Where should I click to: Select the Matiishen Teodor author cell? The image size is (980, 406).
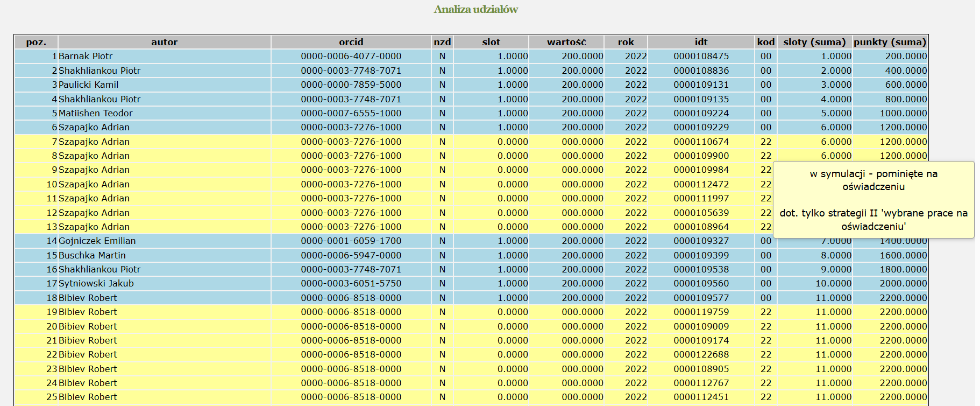point(95,113)
